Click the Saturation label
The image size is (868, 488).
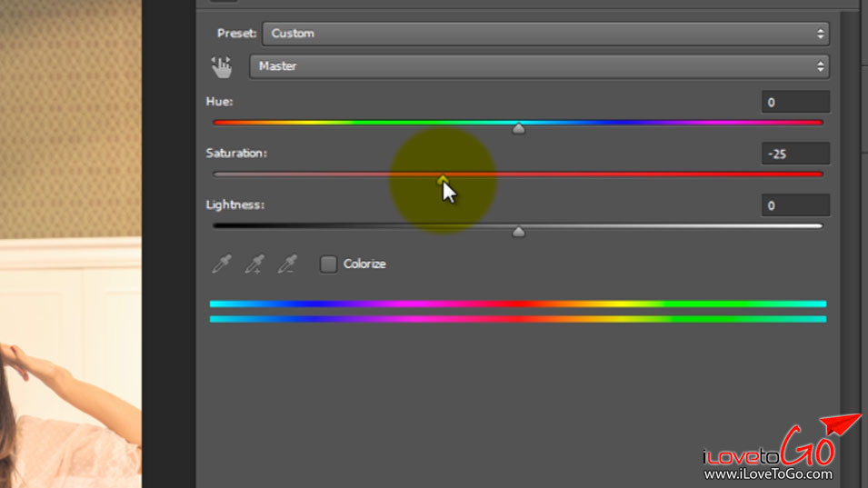coord(236,154)
